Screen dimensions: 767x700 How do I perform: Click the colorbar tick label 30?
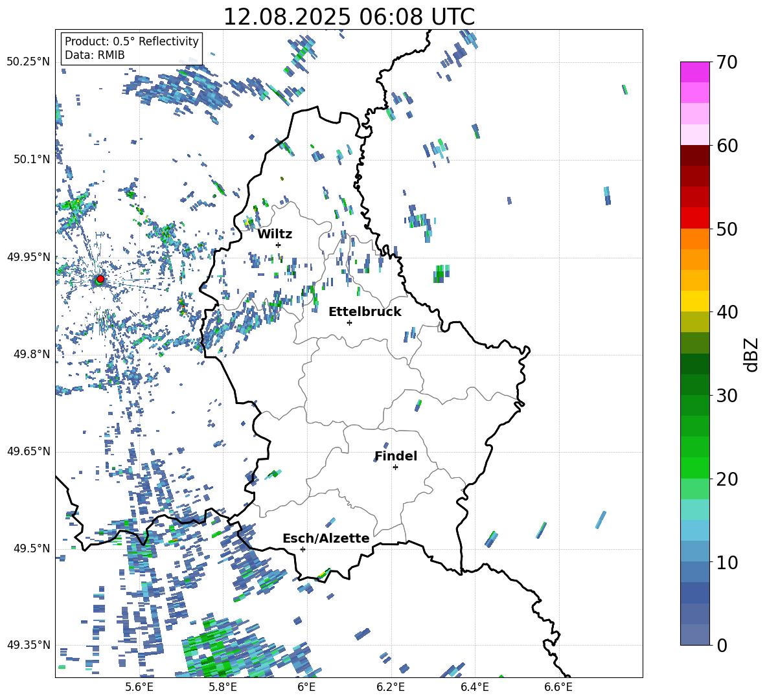tap(727, 396)
